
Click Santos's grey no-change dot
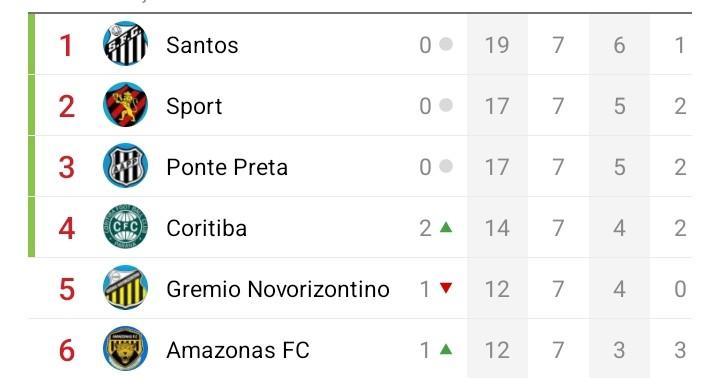[x=446, y=44]
